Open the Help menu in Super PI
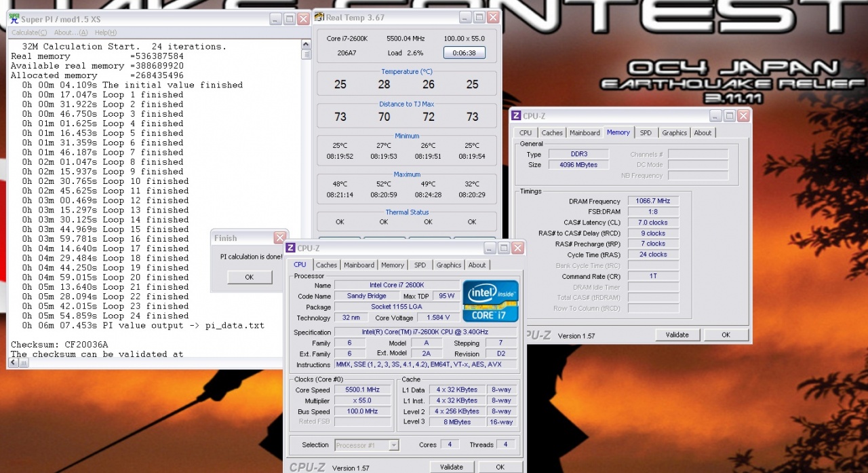This screenshot has width=868, height=473. [x=105, y=33]
